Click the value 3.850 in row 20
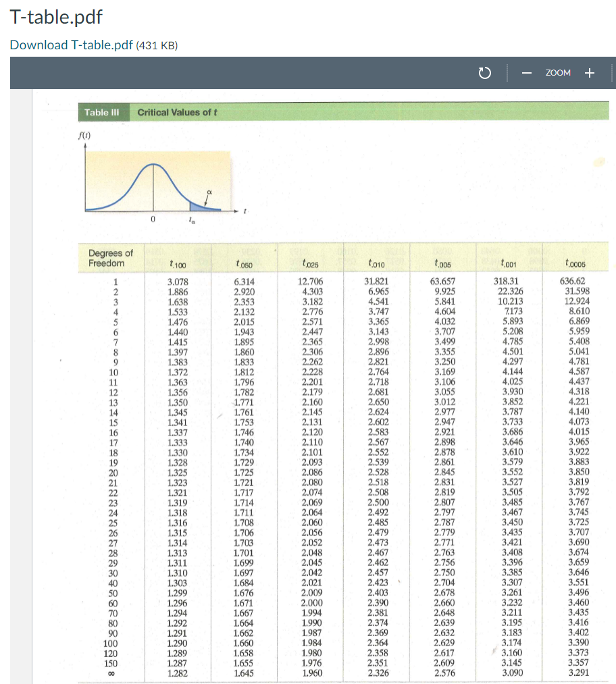Image resolution: width=616 pixels, height=684 pixels. click(x=579, y=471)
